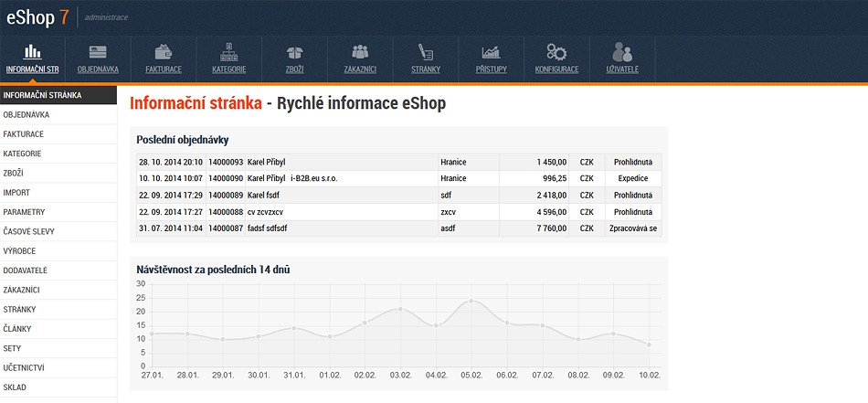868x403 pixels.
Task: Click customer Karel Přibyl i-B2B.eu s.r.o.
Action: click(292, 179)
